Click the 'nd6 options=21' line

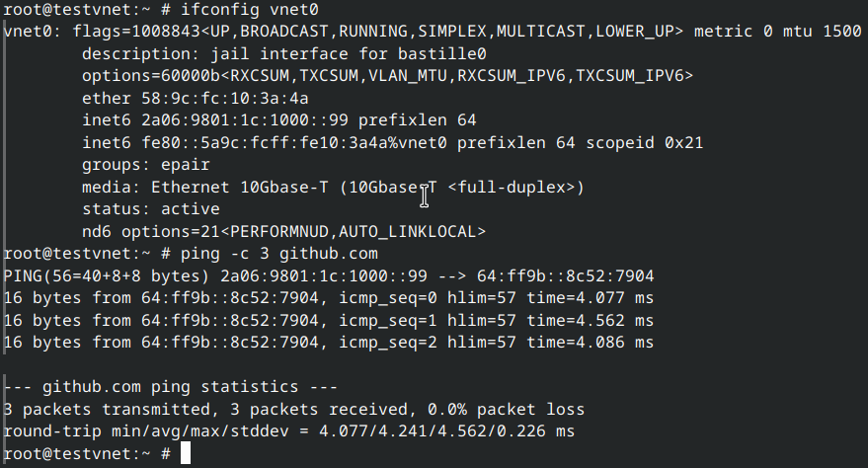(x=283, y=231)
